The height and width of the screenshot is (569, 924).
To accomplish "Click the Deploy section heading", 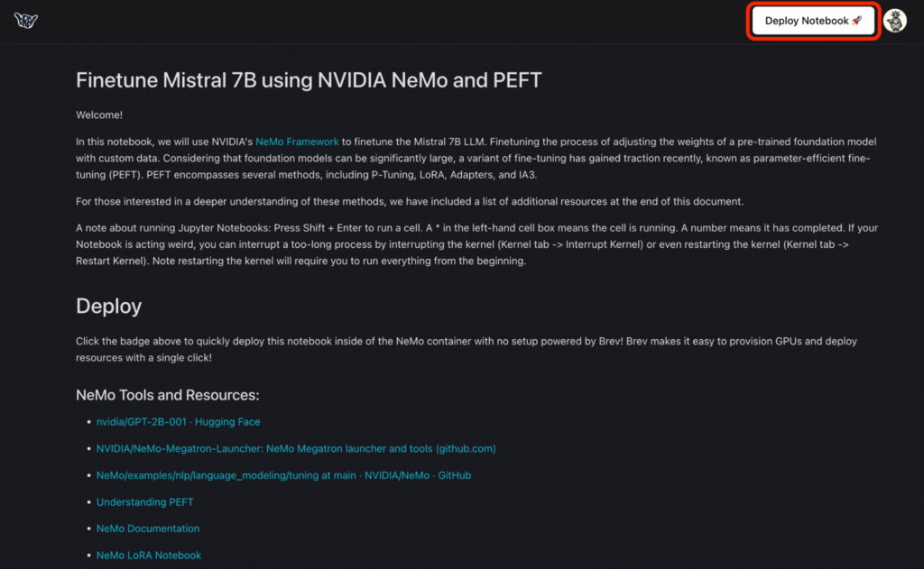I will (108, 306).
